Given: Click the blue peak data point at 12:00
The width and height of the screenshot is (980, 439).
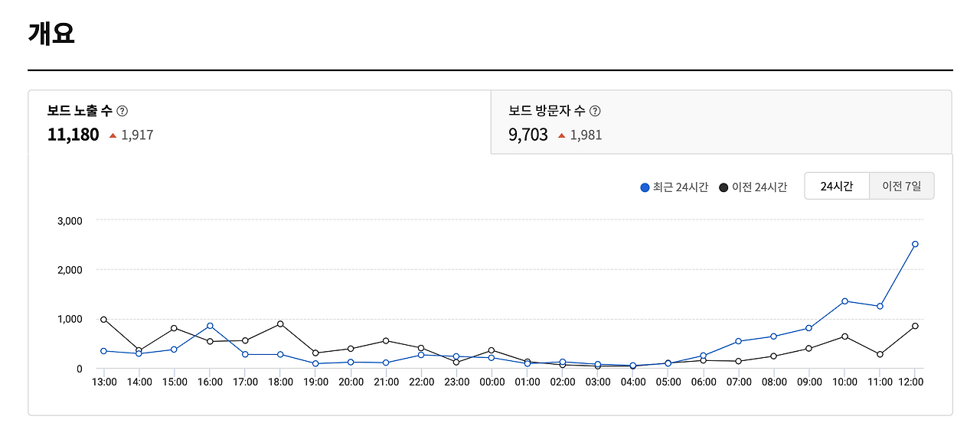Looking at the screenshot, I should click(x=915, y=245).
